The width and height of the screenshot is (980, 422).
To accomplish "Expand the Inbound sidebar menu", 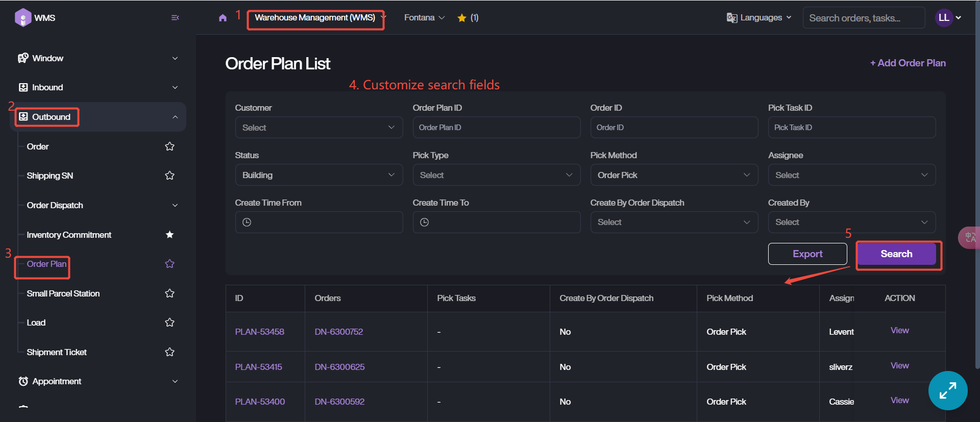I will click(x=98, y=87).
